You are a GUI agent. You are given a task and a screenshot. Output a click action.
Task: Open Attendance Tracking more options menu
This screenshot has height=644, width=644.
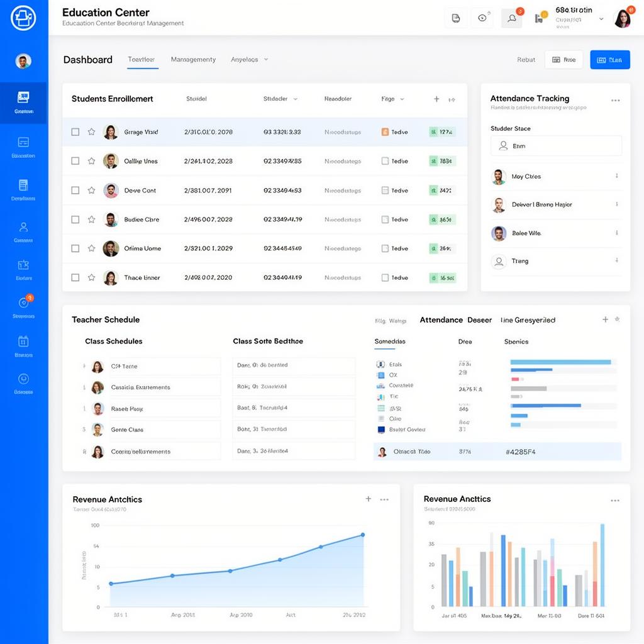click(x=615, y=100)
